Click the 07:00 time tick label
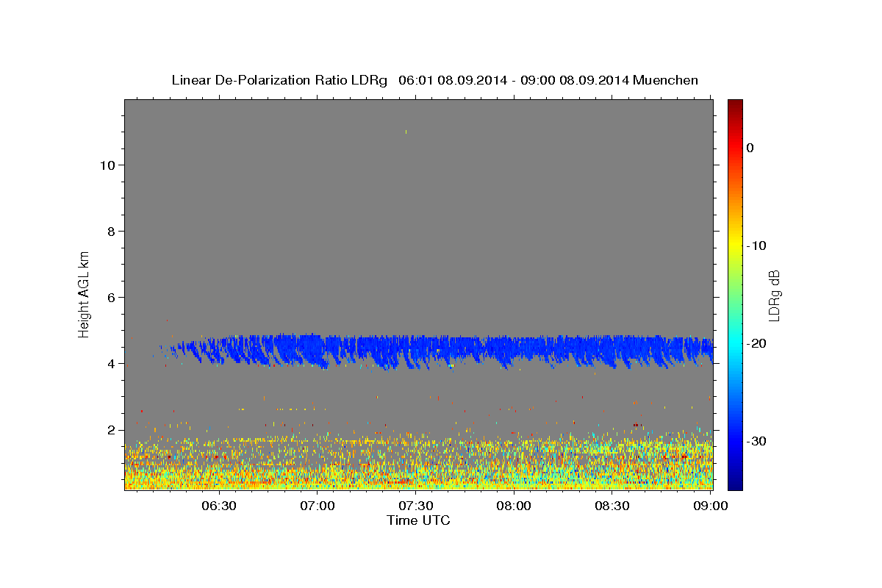Viewport: 882px width, 588px height. point(318,506)
